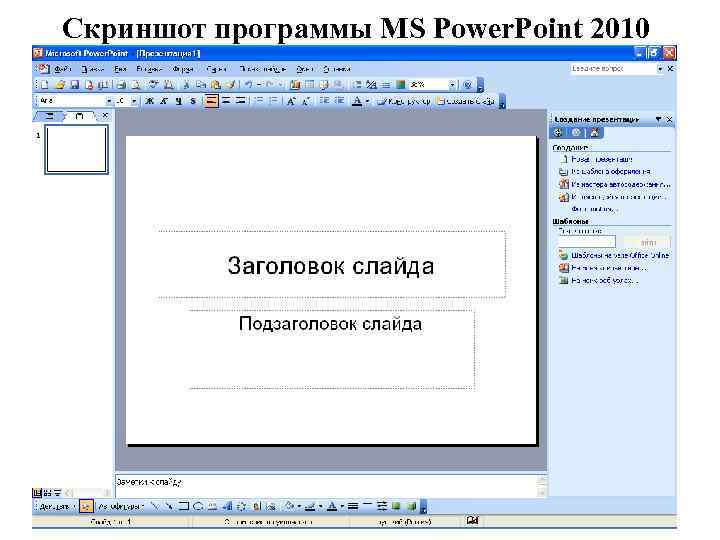Toggle the bulleted list button

pos(274,101)
